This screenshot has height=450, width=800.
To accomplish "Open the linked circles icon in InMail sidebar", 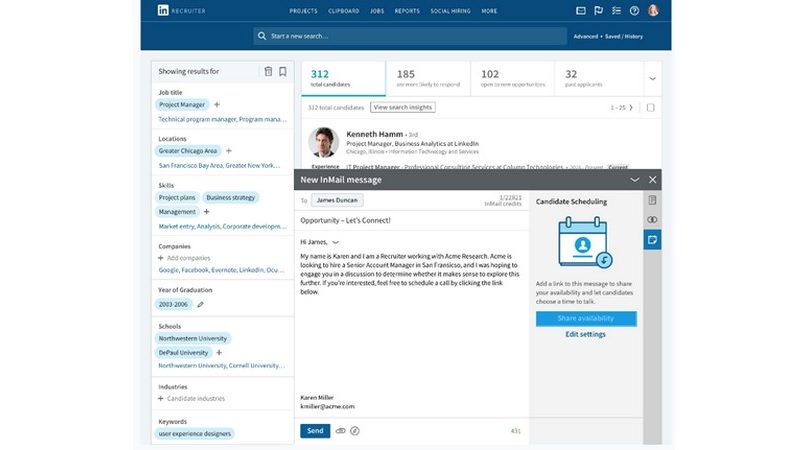I will 652,219.
